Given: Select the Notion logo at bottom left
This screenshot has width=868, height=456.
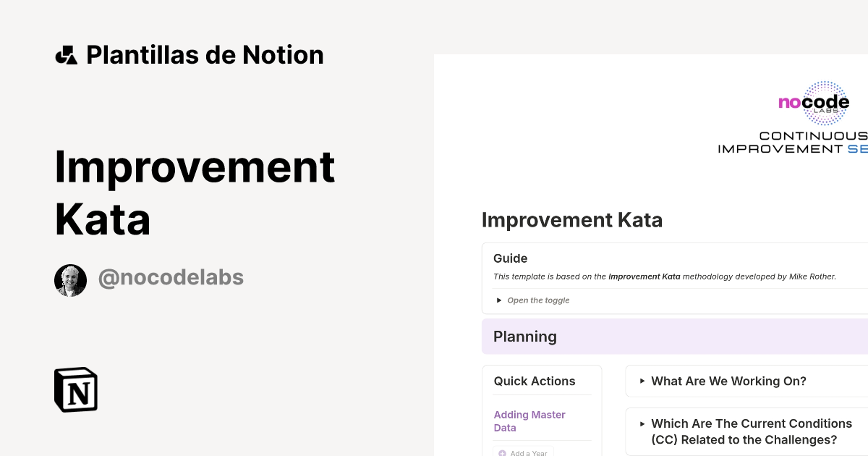Looking at the screenshot, I should coord(75,389).
